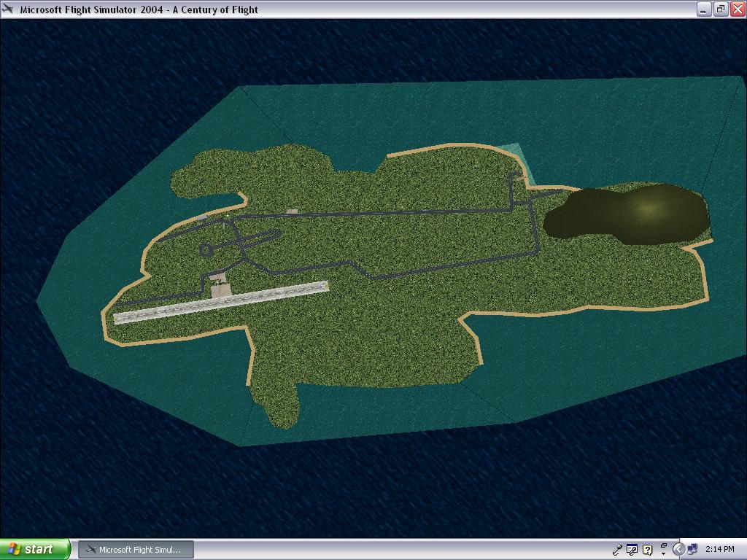Click the circular roundabout road near runway

click(x=206, y=250)
